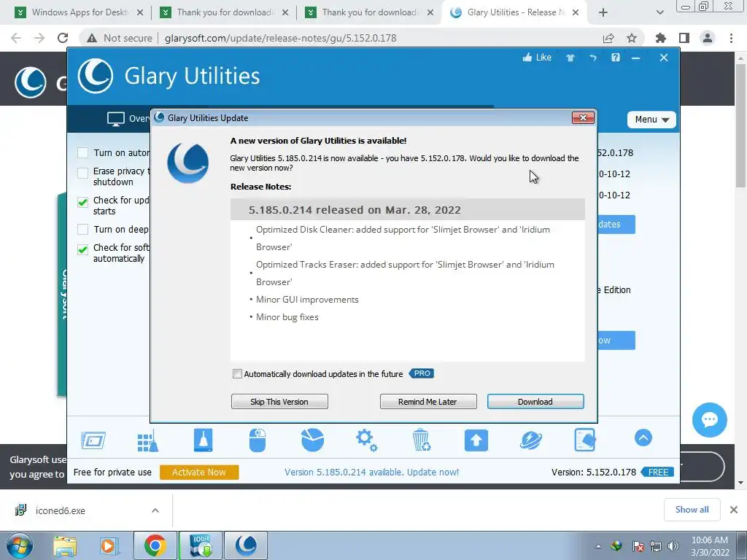Open the iconed6.exe downloaded file
Viewport: 747px width, 560px height.
point(60,510)
